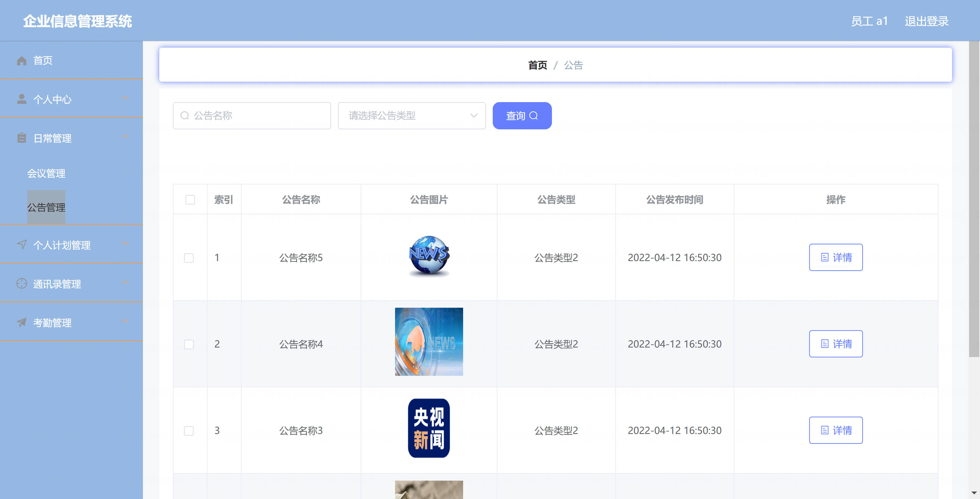Click the 公告图片 column header
This screenshot has width=980, height=499.
[x=429, y=199]
